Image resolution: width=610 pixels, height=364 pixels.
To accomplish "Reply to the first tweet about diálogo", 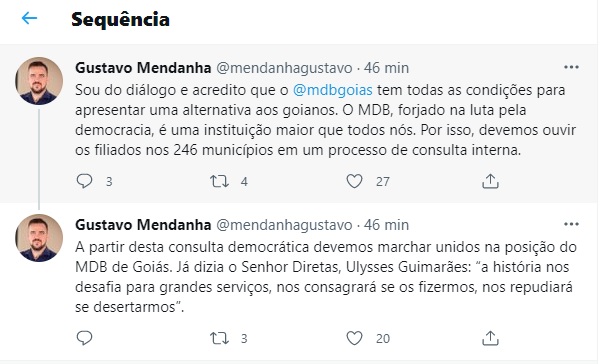I will coord(84,181).
